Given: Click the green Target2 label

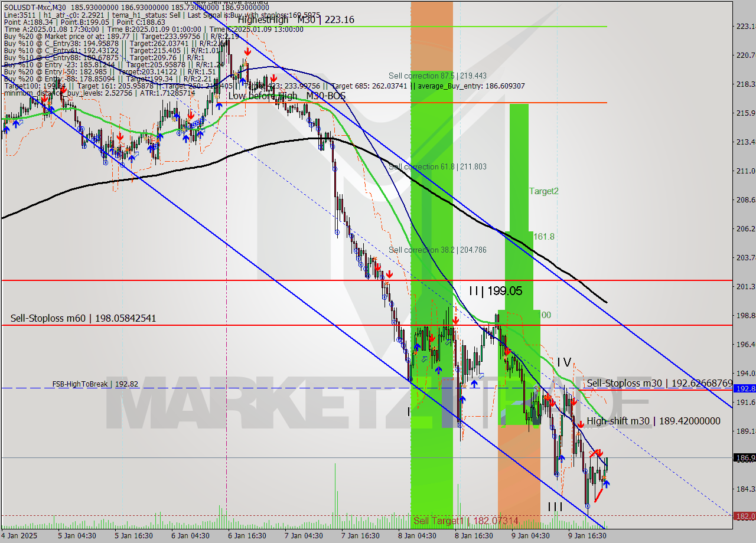Looking at the screenshot, I should tap(544, 191).
